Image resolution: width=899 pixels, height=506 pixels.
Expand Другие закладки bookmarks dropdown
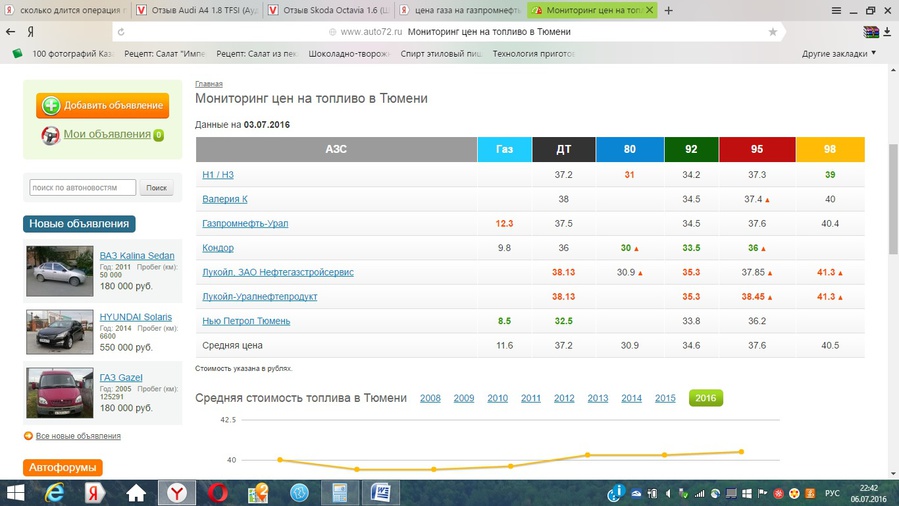[839, 53]
